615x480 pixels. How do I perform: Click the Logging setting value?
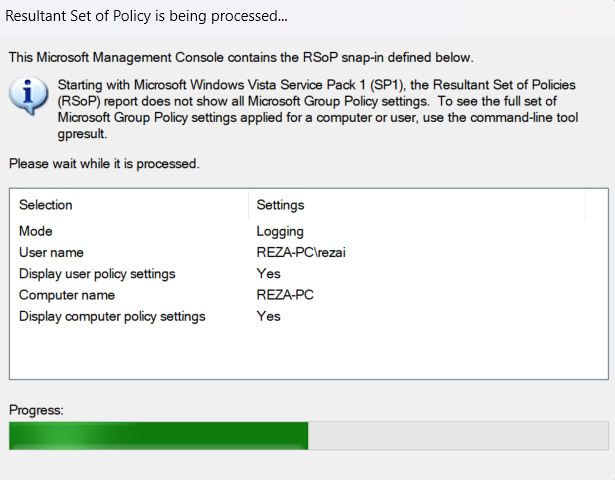pyautogui.click(x=281, y=231)
